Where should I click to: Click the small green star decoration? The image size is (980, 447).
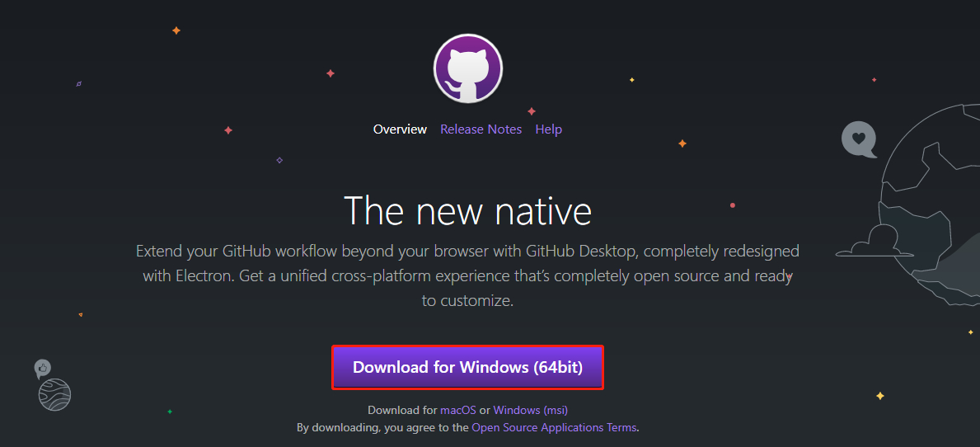coord(170,411)
